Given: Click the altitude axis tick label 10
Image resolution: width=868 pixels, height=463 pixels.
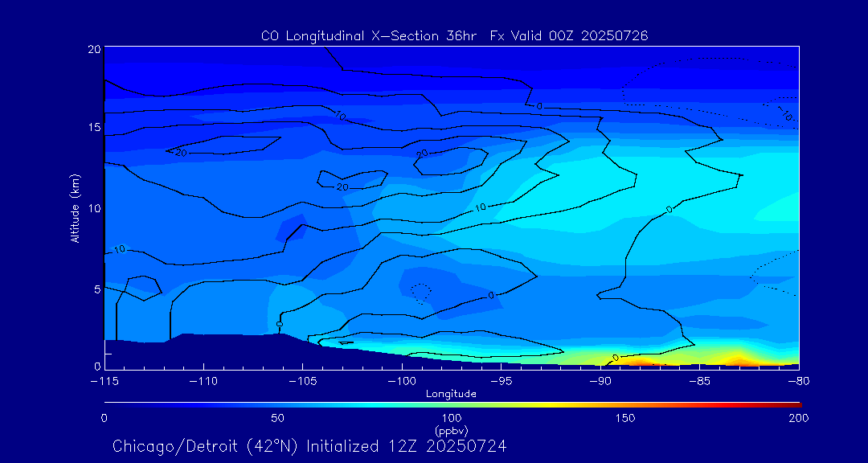Looking at the screenshot, I should 94,207.
